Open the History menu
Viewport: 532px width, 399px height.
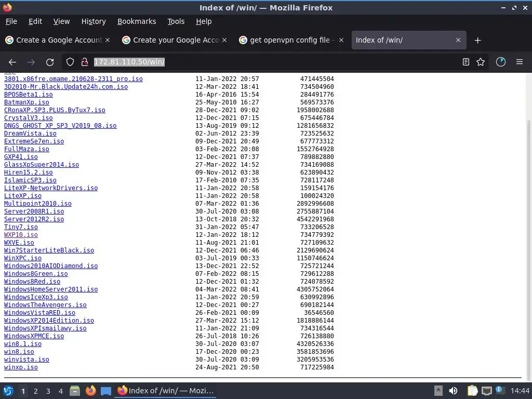tap(94, 21)
